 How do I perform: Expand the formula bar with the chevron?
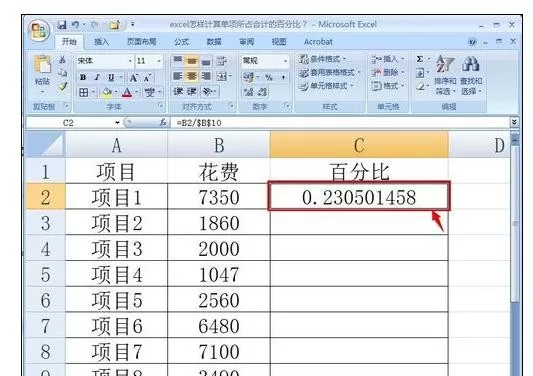[x=514, y=122]
